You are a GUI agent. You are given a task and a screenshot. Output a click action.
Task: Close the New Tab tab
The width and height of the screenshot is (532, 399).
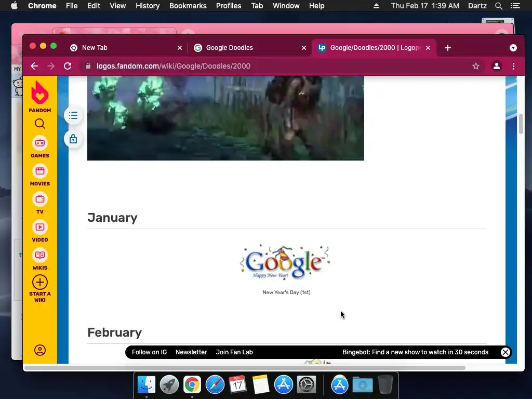[x=180, y=48]
